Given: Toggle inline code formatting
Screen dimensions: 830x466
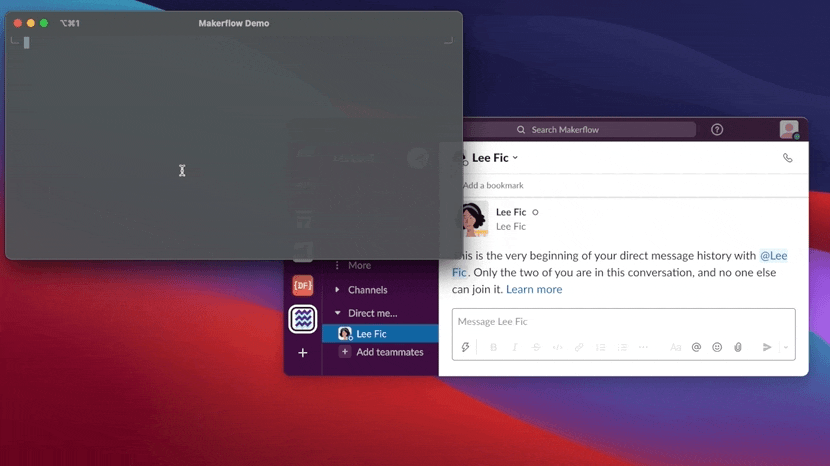Looking at the screenshot, I should 557,347.
